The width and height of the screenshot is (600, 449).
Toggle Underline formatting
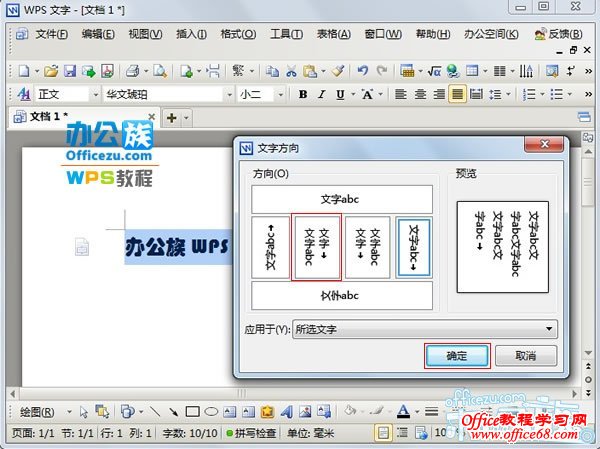point(340,94)
